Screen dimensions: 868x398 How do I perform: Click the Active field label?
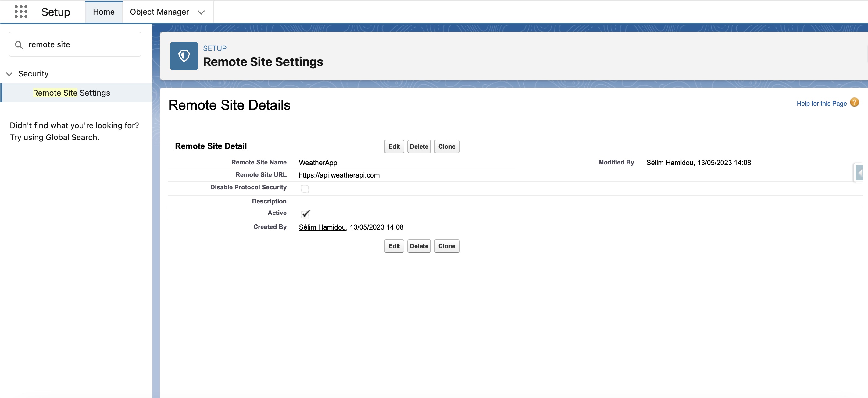[277, 213]
